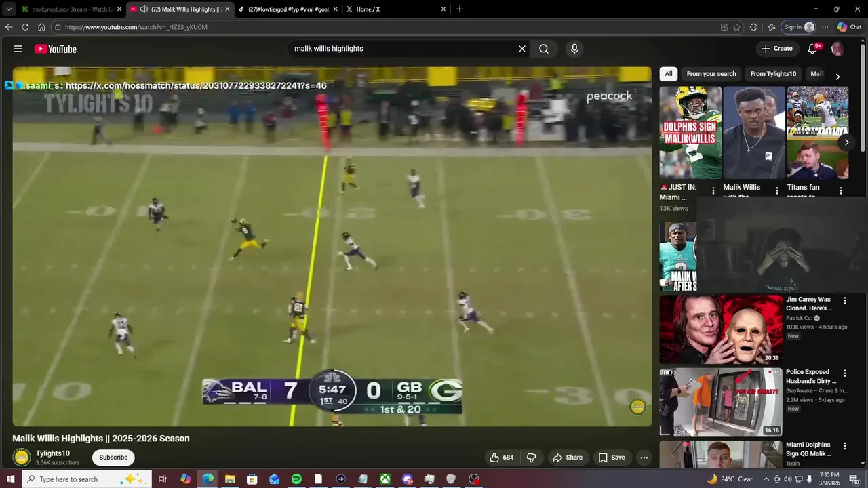Open 'Police Exposed Husband's Dirty' video title
The image size is (868, 488).
tap(810, 377)
